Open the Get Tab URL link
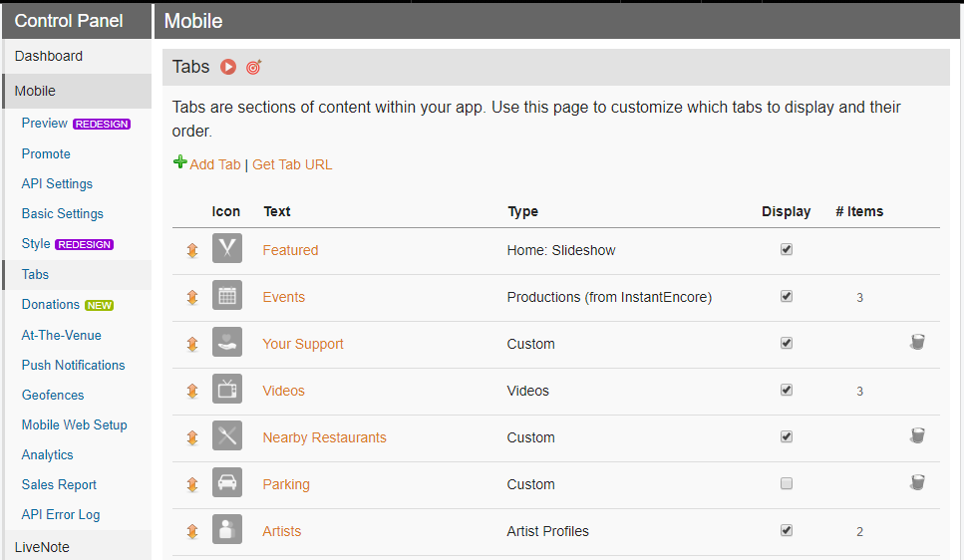964x560 pixels. point(292,164)
